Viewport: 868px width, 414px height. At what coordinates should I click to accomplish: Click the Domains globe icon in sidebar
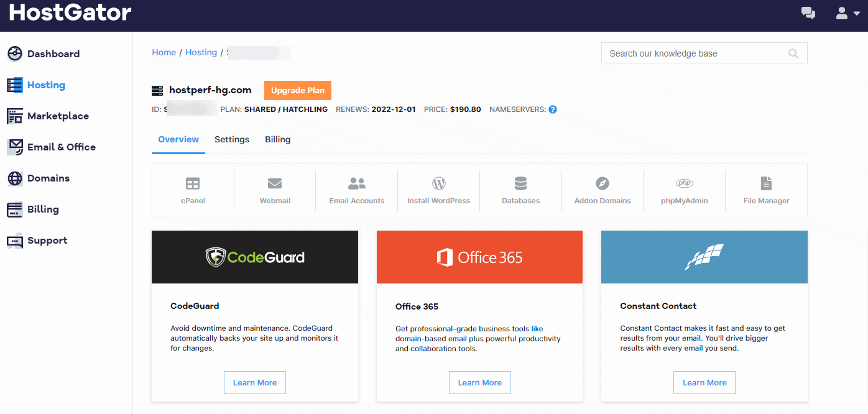pyautogui.click(x=15, y=178)
